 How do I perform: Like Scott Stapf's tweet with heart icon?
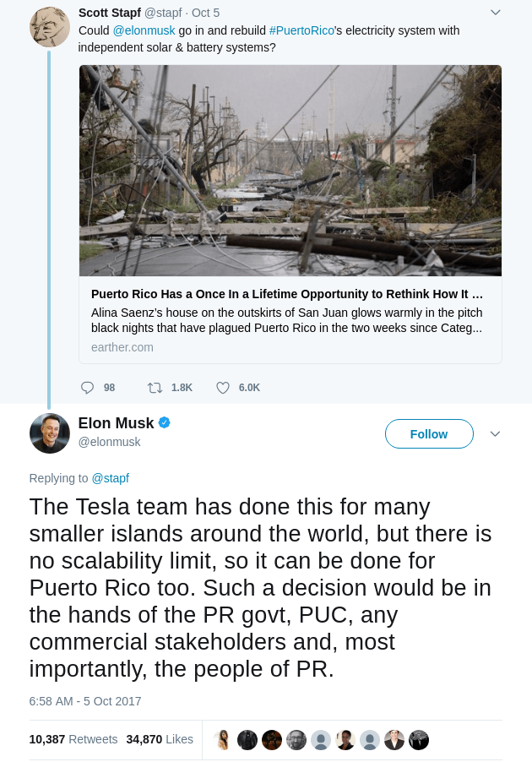coord(223,388)
